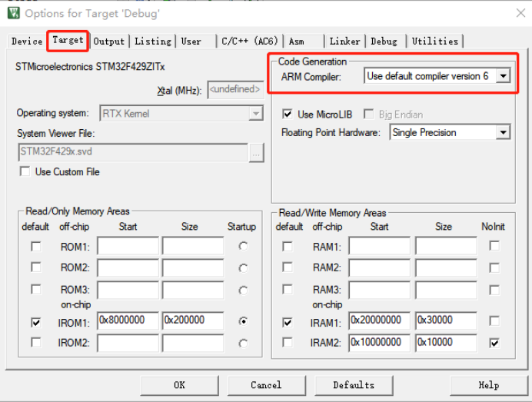This screenshot has width=532, height=402.
Task: Uncheck the IROM1 default checkbox
Action: pos(35,323)
